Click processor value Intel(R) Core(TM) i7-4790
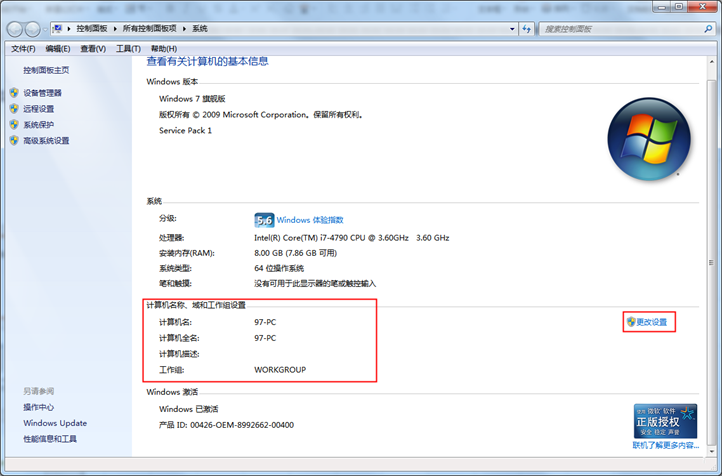Viewport: 722px width, 476px height. [351, 238]
